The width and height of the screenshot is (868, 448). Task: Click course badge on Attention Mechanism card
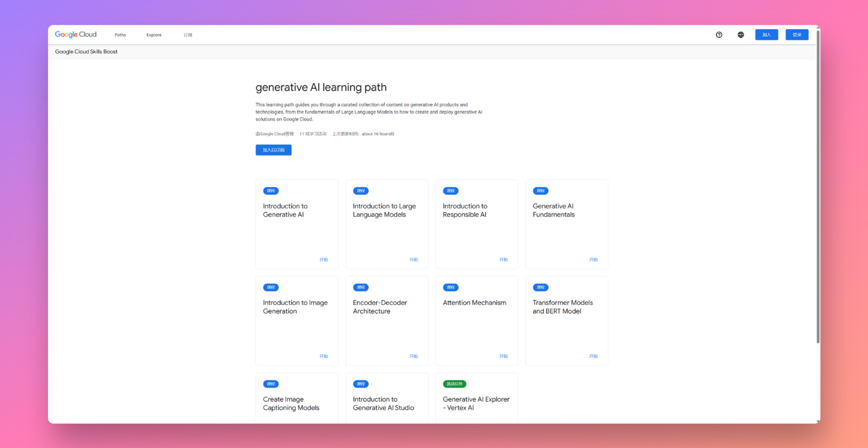point(450,287)
